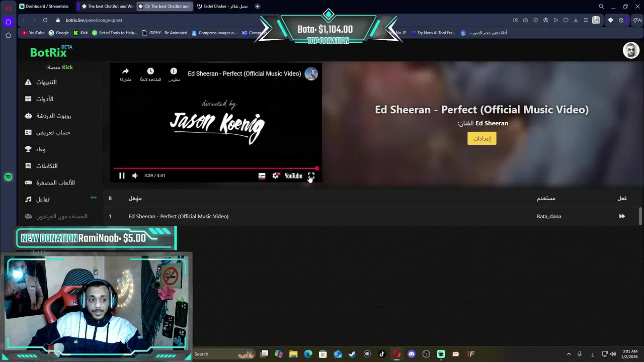This screenshot has width=644, height=362.
Task: Skip the Ed Sheeran song request
Action: (622, 216)
